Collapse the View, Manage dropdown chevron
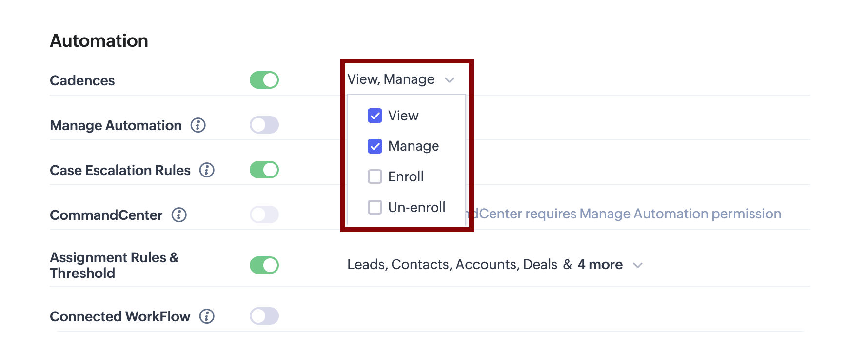 450,80
